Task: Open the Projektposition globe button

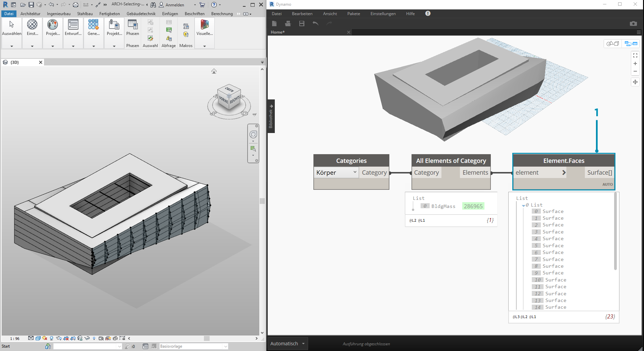Action: pyautogui.click(x=53, y=25)
